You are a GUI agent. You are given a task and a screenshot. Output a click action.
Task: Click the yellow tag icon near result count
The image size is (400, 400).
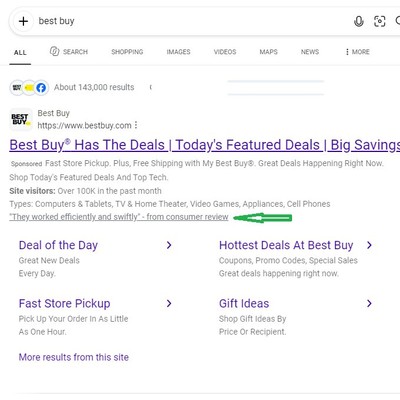(x=29, y=88)
